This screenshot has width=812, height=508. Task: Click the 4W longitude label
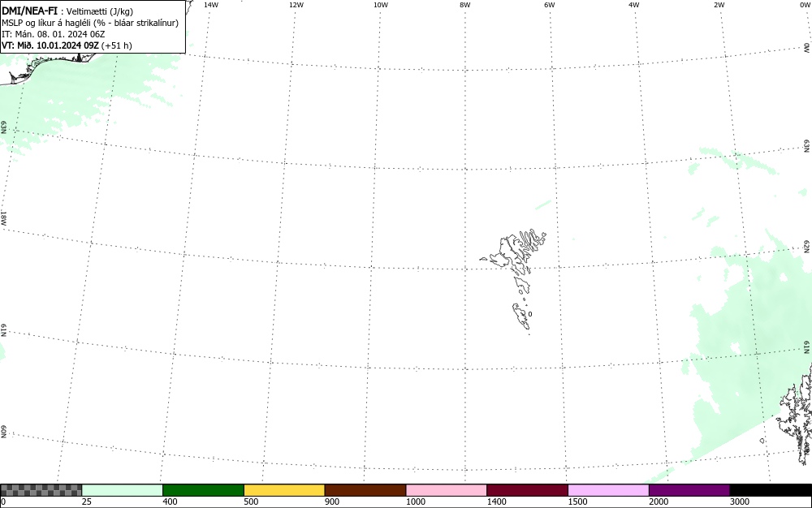(x=634, y=5)
